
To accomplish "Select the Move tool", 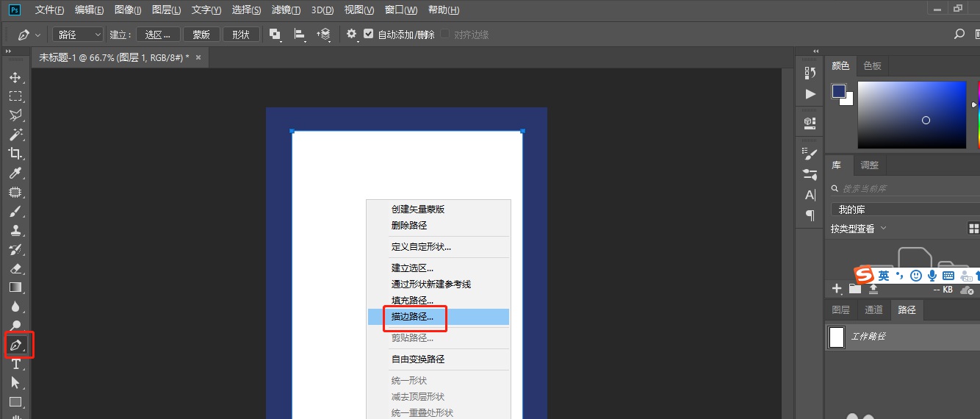I will click(x=15, y=77).
